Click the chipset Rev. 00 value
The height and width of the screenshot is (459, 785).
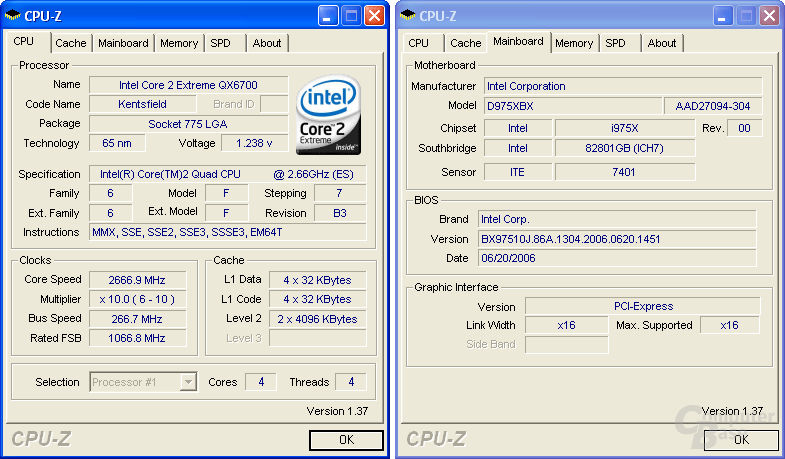point(744,128)
